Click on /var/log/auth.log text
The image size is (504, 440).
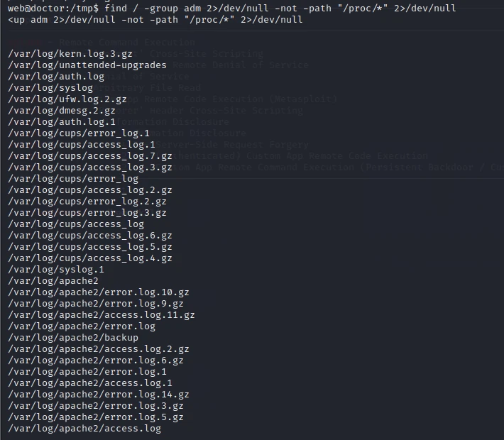coord(56,77)
